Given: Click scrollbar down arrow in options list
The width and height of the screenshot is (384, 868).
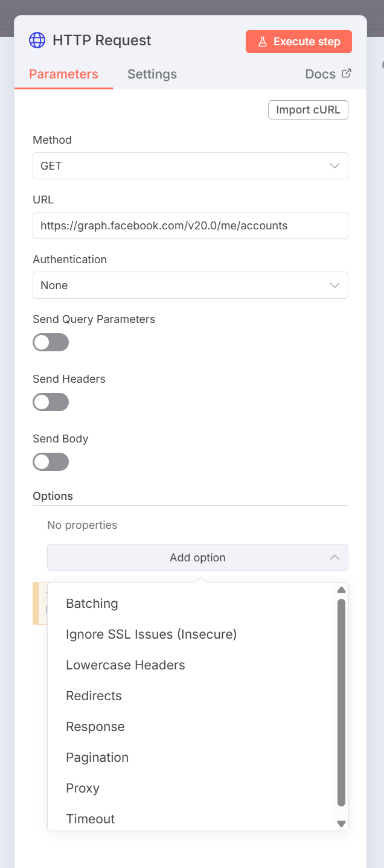Looking at the screenshot, I should (x=341, y=823).
